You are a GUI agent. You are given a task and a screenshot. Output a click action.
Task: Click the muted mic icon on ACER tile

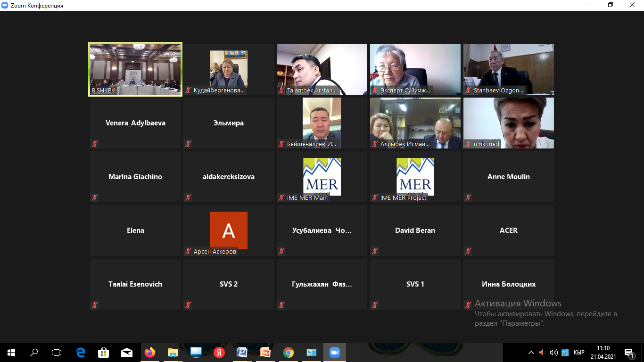pyautogui.click(x=468, y=251)
